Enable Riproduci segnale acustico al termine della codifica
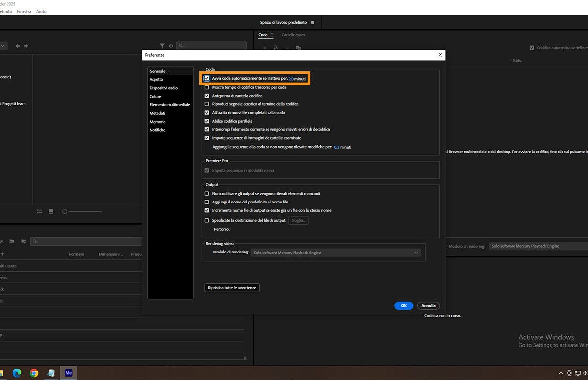 click(207, 104)
